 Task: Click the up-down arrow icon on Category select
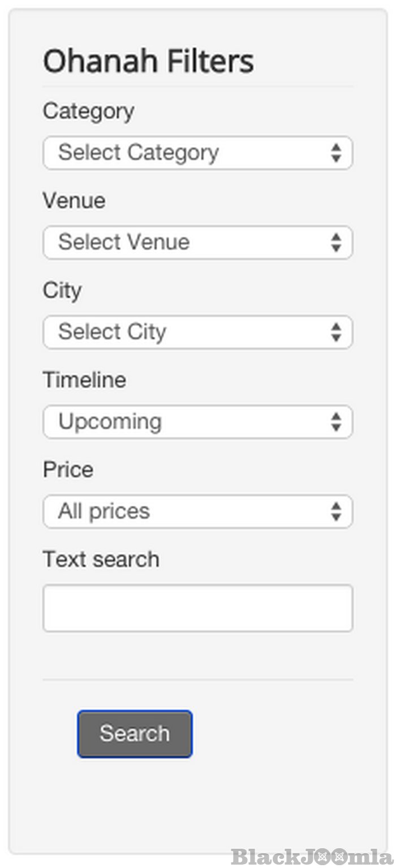[x=336, y=153]
